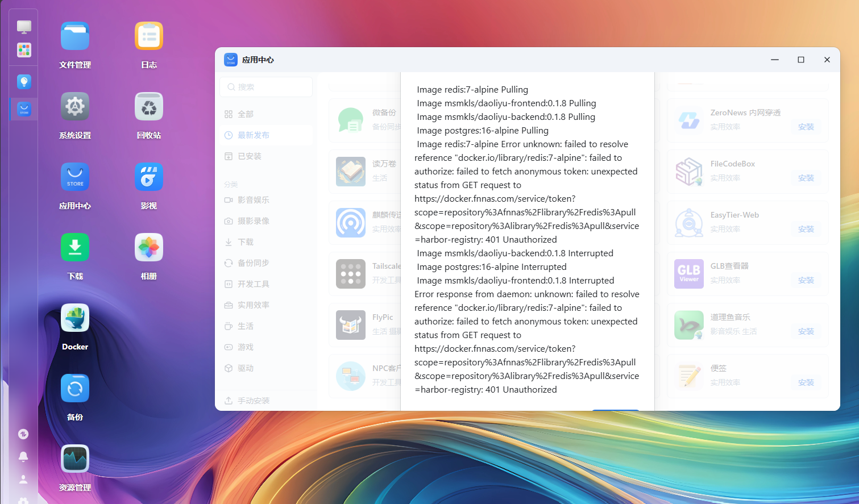Click the FileCodeBox app title
The height and width of the screenshot is (504, 859).
click(x=733, y=164)
